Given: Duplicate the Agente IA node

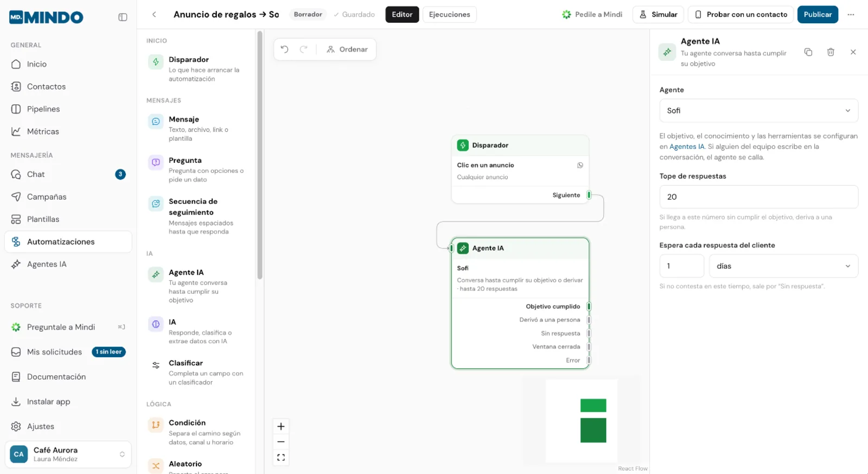Looking at the screenshot, I should tap(808, 52).
